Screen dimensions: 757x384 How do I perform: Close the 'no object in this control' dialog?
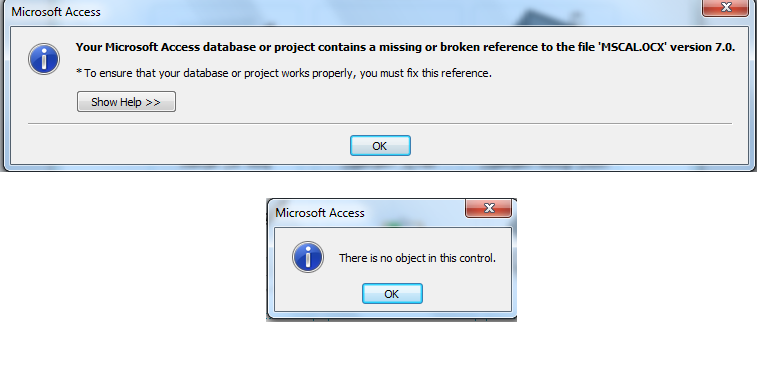pyautogui.click(x=489, y=208)
